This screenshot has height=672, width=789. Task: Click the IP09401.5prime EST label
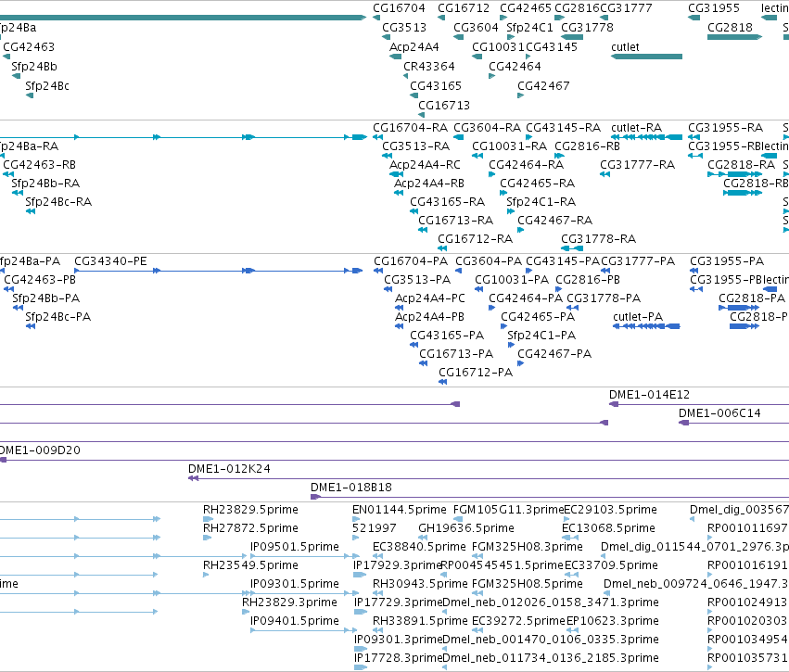click(x=294, y=621)
